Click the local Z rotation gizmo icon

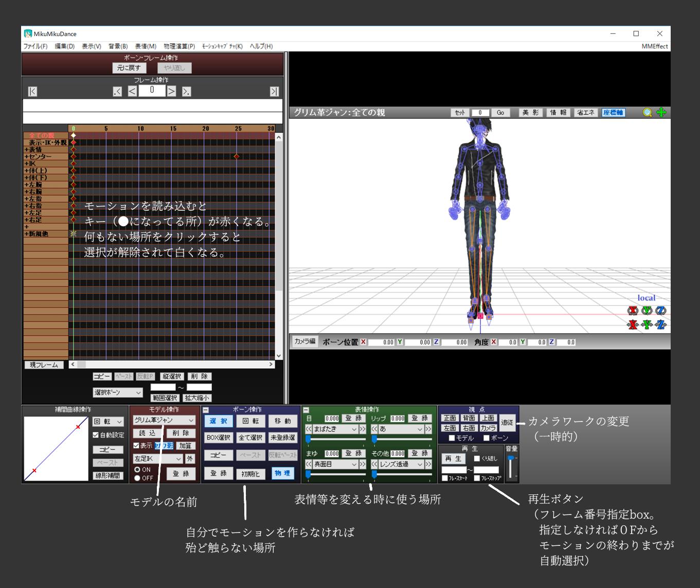[x=661, y=310]
